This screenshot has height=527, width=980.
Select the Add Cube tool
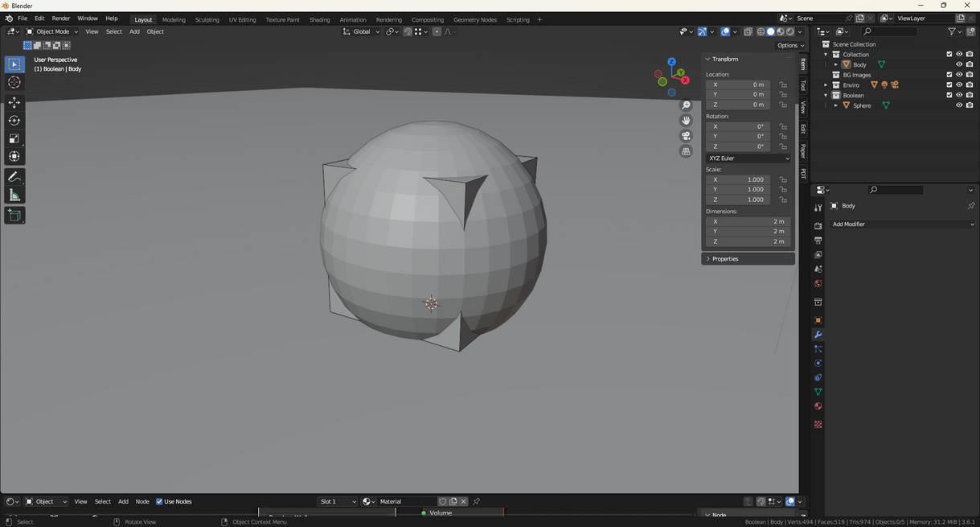(14, 215)
